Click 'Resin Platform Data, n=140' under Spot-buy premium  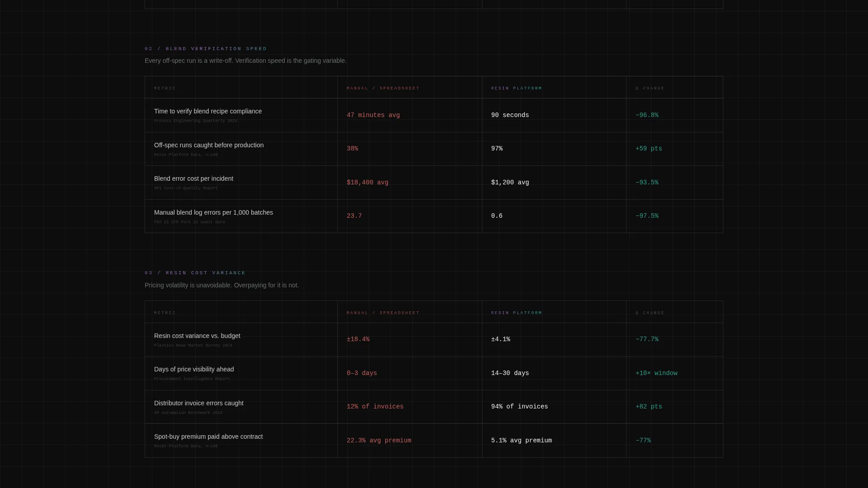click(x=186, y=446)
